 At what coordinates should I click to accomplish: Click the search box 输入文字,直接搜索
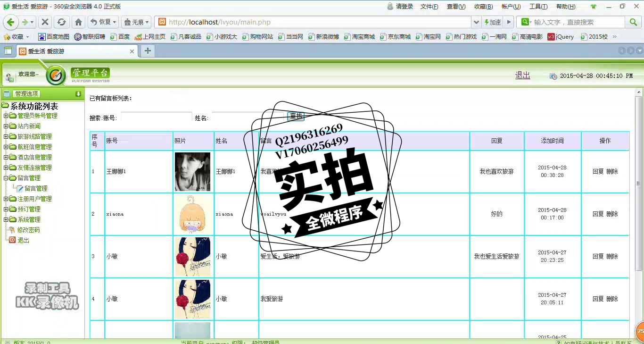578,22
